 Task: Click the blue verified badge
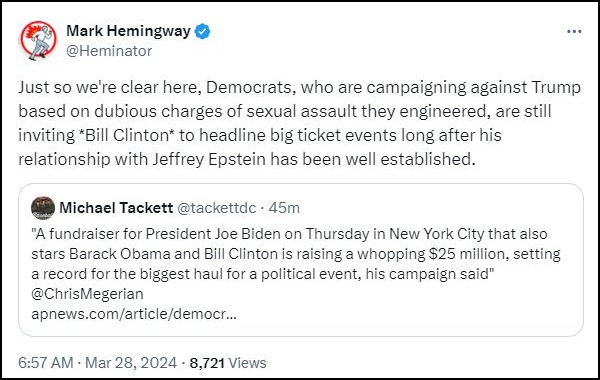pos(202,31)
